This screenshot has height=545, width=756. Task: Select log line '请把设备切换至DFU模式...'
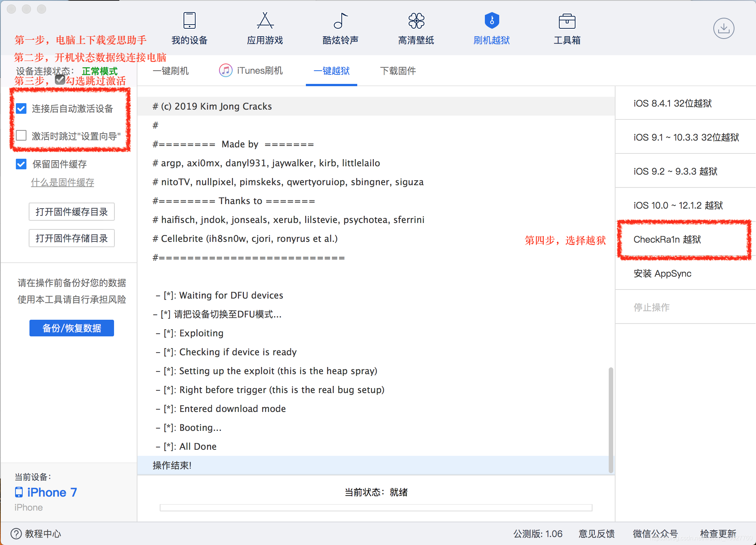[x=376, y=314]
